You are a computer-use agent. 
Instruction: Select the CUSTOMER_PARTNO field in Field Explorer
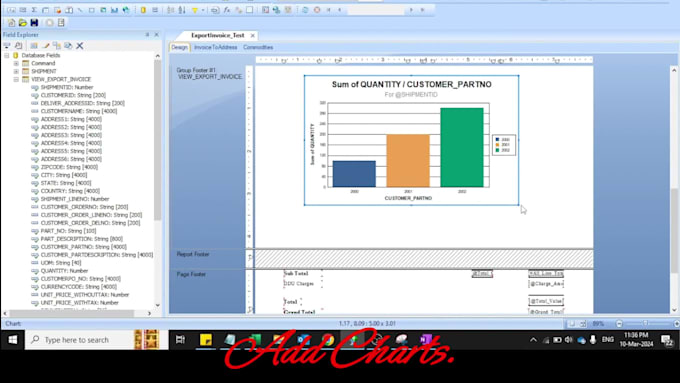coord(79,247)
